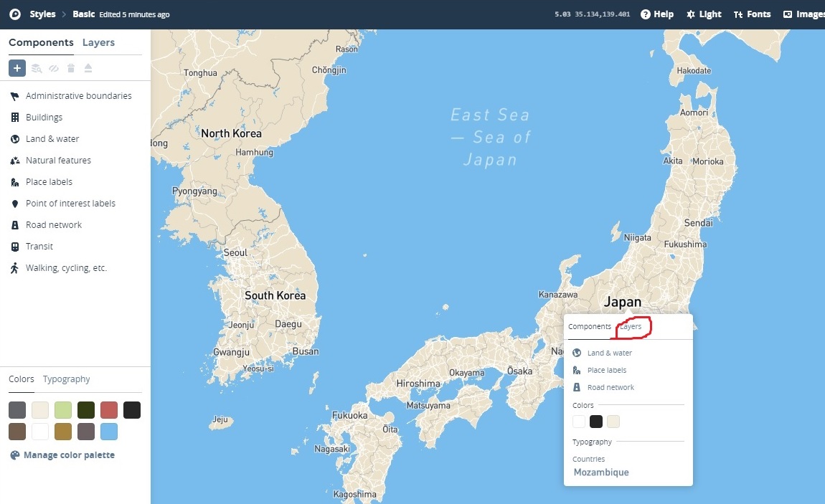825x504 pixels.
Task: Open the Point of interest labels component
Action: pos(70,203)
